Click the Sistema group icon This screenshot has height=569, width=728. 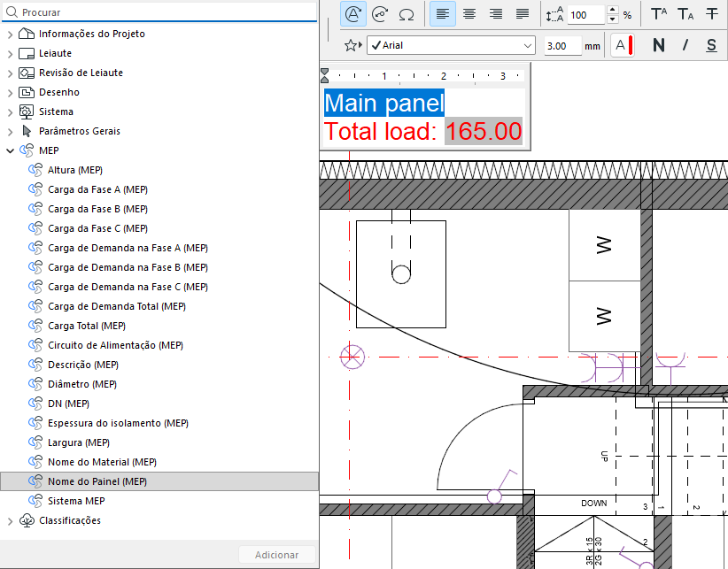click(27, 111)
